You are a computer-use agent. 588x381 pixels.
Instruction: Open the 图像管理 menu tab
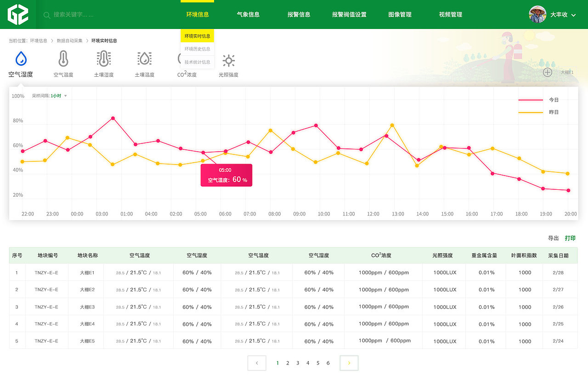[400, 15]
